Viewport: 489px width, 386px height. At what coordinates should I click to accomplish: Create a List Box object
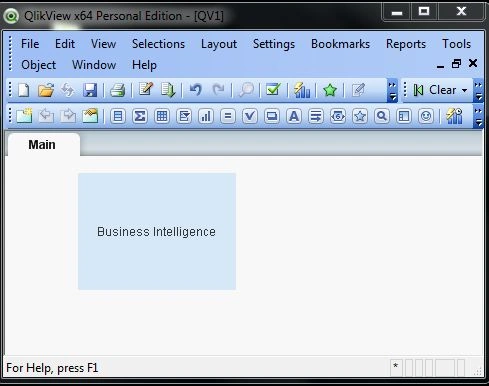point(118,116)
